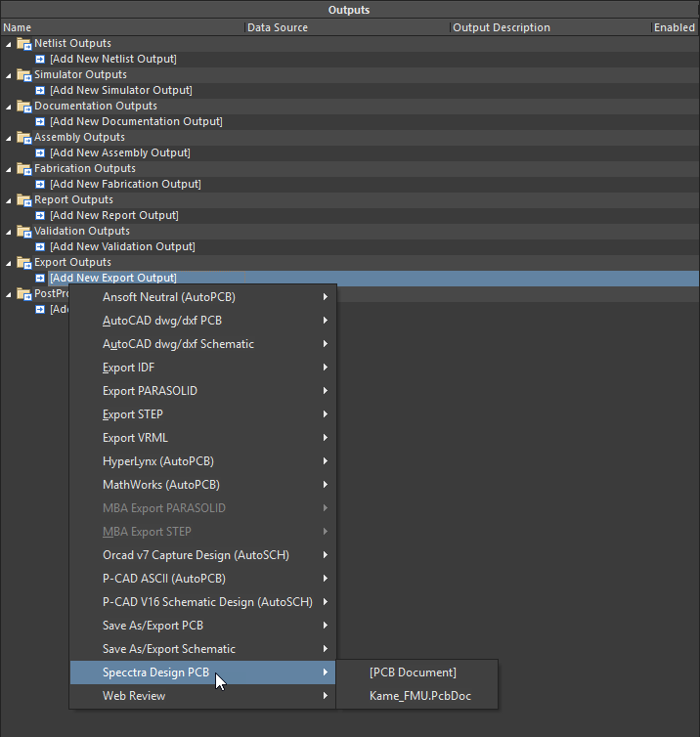Click the Validation Outputs folder icon
The width and height of the screenshot is (700, 737).
point(24,232)
